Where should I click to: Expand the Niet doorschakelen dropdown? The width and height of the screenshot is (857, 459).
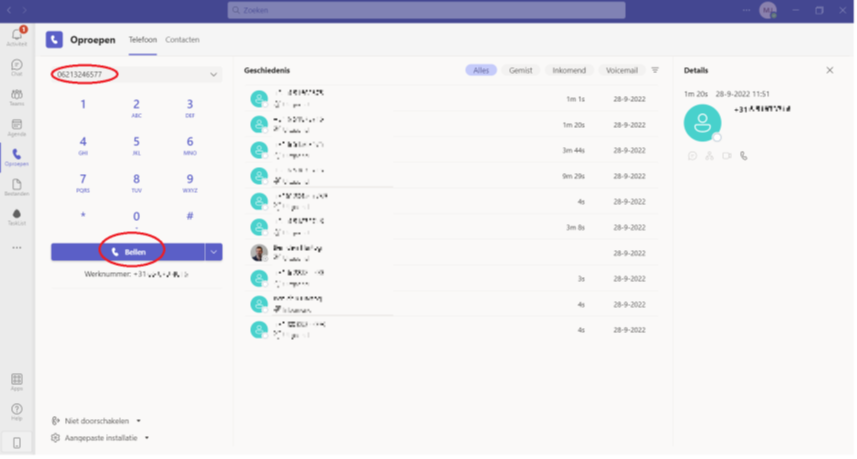pos(138,421)
